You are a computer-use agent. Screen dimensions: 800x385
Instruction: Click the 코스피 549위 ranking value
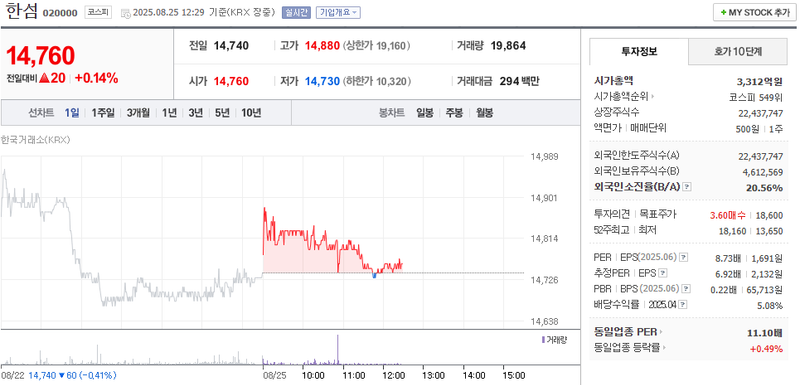(755, 97)
